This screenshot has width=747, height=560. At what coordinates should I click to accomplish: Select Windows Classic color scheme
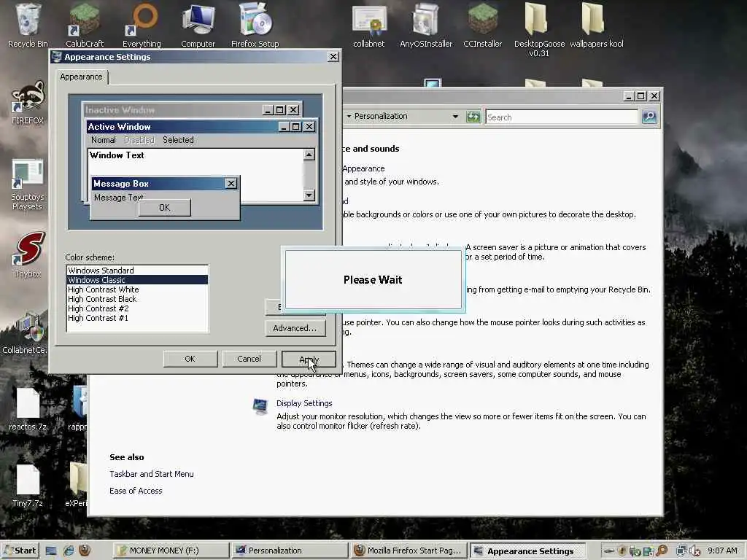137,280
